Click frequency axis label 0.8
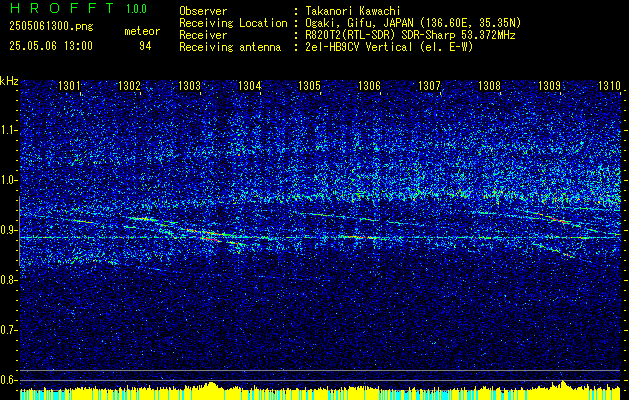The height and width of the screenshot is (400, 629). coord(9,280)
